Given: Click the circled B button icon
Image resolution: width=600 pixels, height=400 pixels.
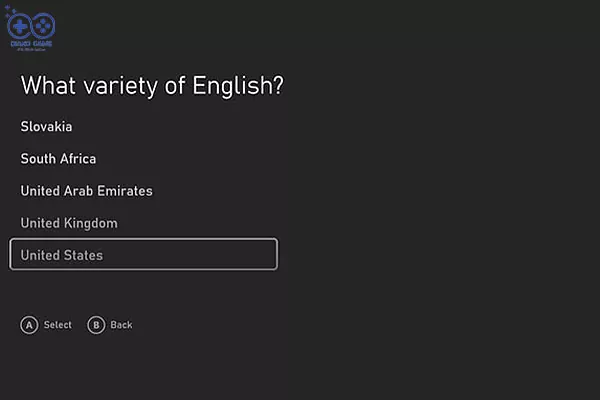Looking at the screenshot, I should (x=96, y=325).
